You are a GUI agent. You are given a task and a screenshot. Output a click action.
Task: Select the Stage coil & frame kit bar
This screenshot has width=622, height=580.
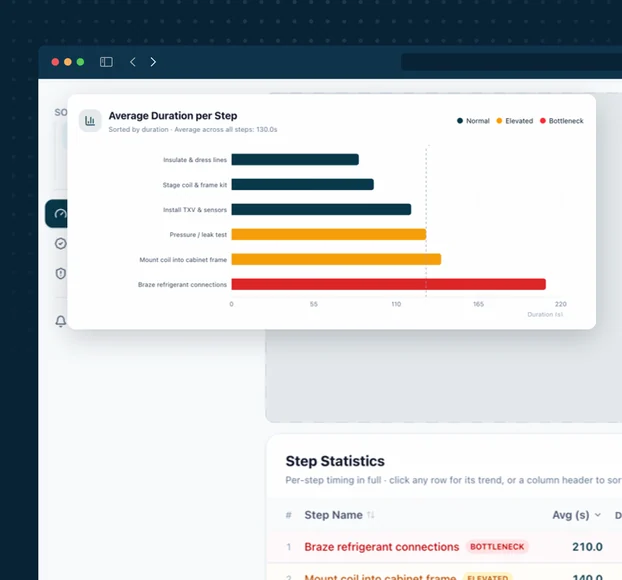point(303,184)
